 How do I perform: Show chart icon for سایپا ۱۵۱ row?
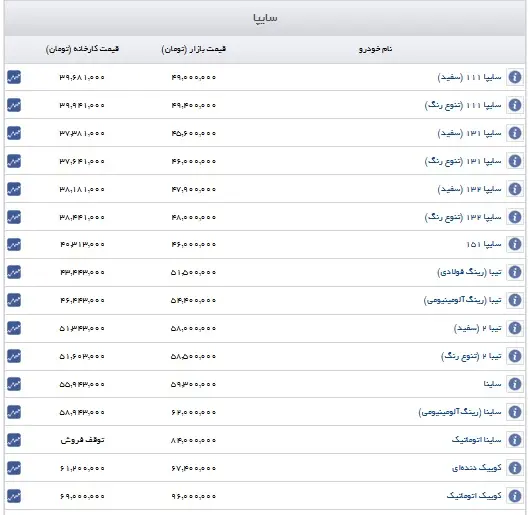pyautogui.click(x=14, y=244)
